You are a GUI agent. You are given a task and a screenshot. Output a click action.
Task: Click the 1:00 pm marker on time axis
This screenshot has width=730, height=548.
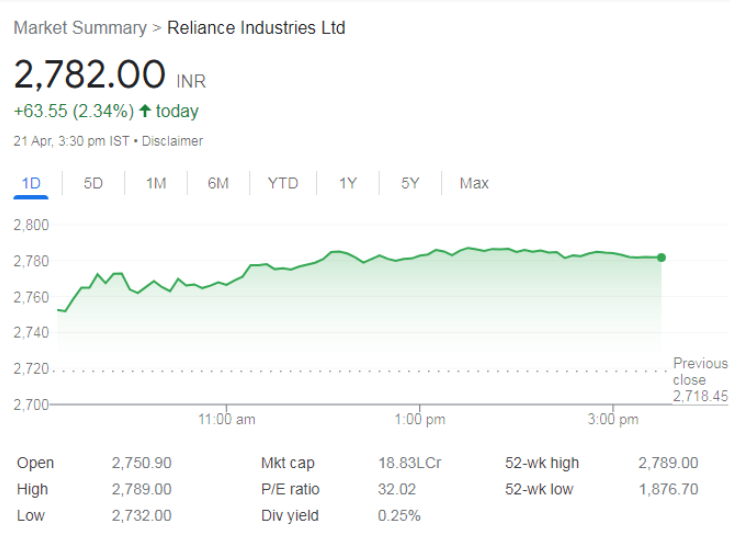(421, 420)
